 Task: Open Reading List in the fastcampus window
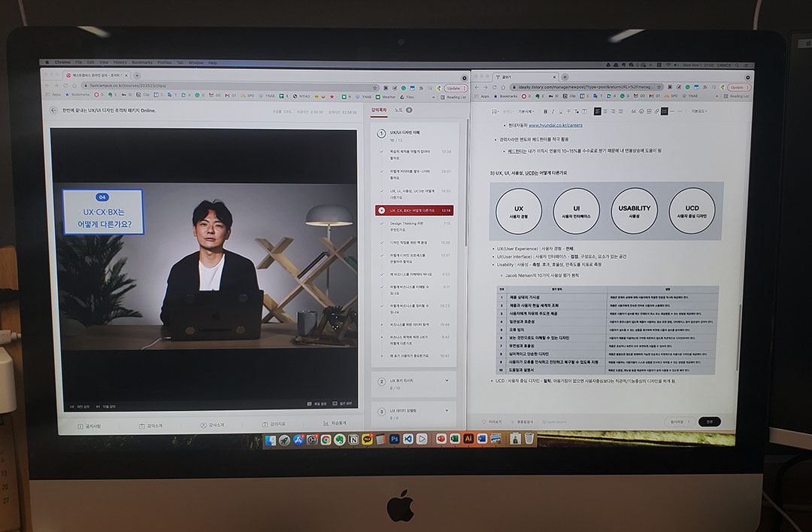pyautogui.click(x=453, y=98)
